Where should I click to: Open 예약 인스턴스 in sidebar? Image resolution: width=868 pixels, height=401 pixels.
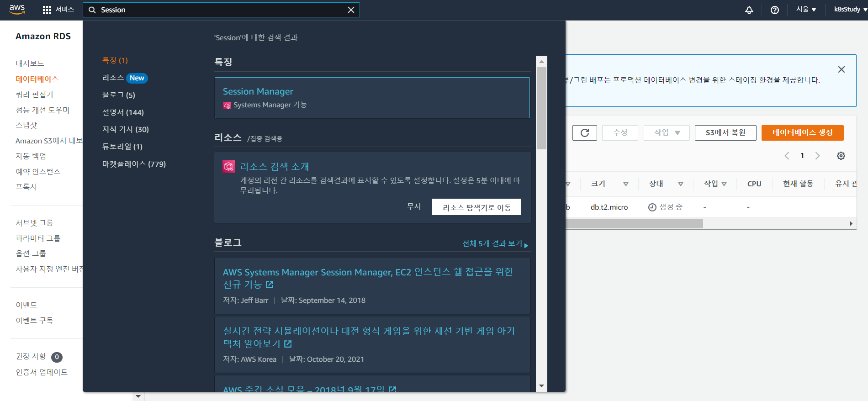pos(38,172)
